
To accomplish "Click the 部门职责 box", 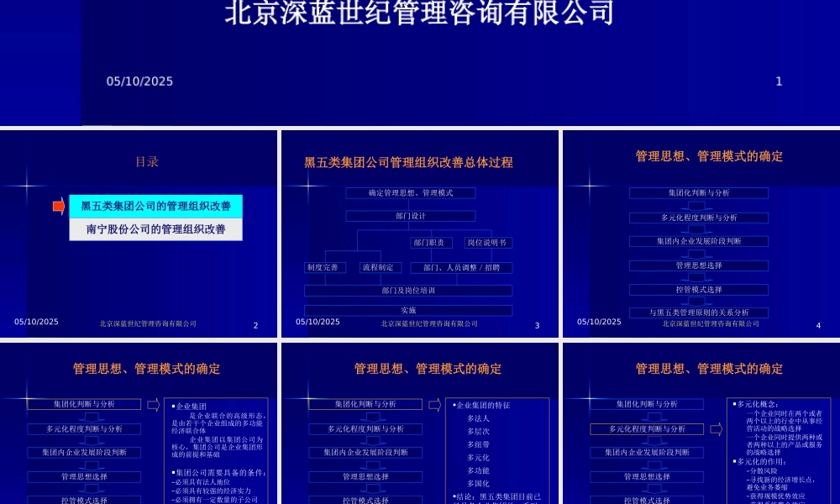I will coord(431,243).
